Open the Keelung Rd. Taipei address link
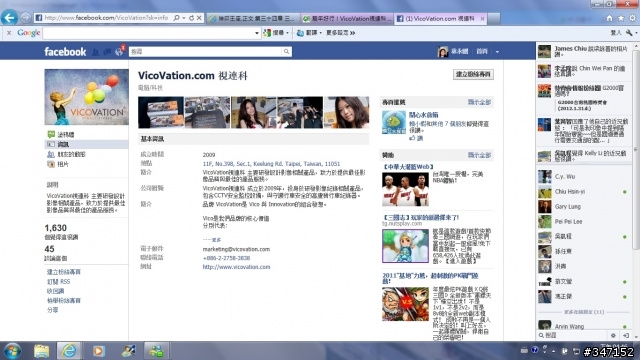The width and height of the screenshot is (640, 360). pos(271,164)
